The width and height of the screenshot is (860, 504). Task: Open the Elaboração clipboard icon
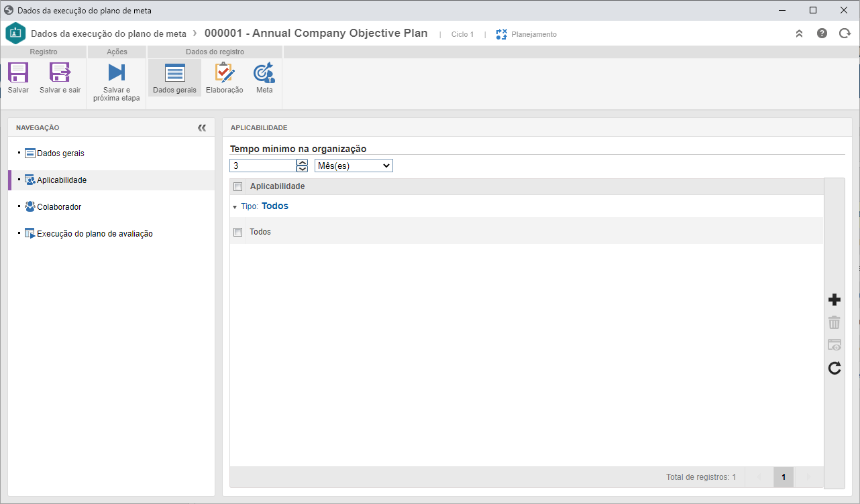click(224, 72)
